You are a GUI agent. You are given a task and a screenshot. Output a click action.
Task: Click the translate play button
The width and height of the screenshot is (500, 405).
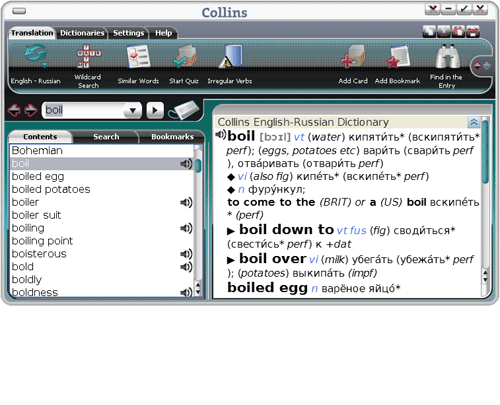click(155, 110)
